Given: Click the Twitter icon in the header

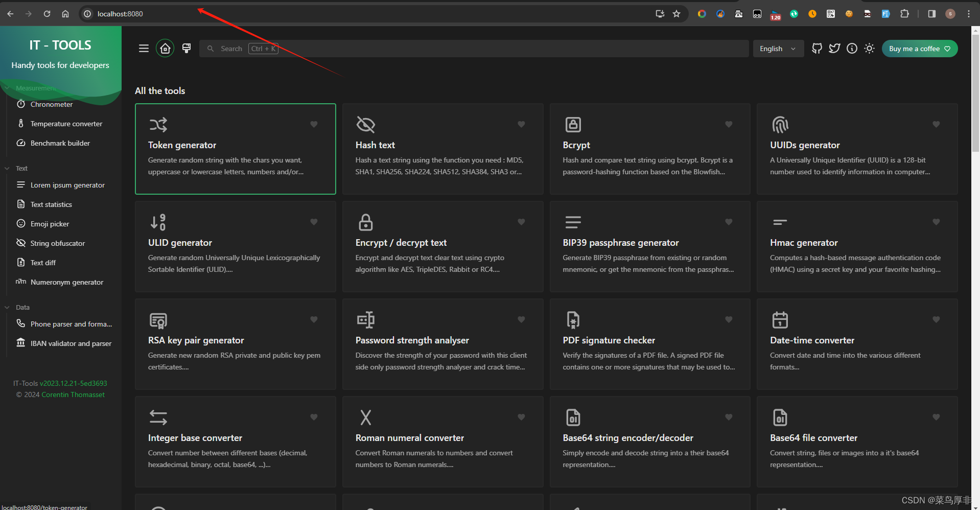Looking at the screenshot, I should tap(834, 48).
